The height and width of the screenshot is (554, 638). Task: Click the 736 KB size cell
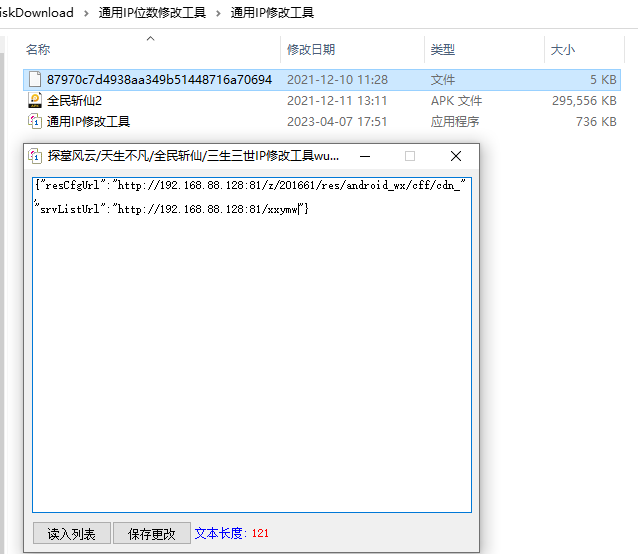[596, 122]
